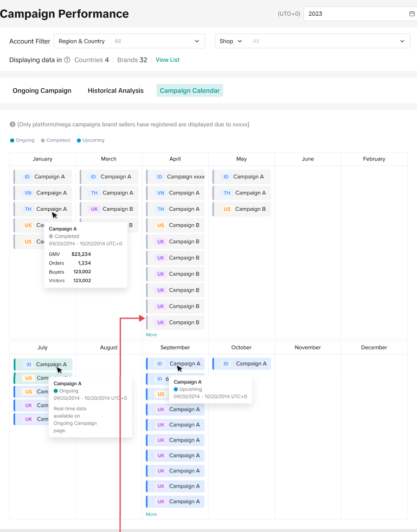Click the info icon before the platform/mega campaigns note

coord(12,125)
